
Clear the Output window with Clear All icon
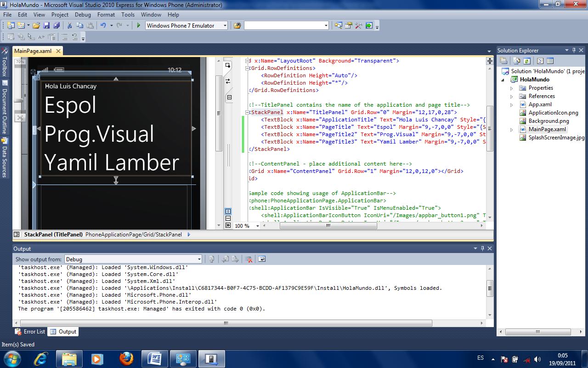click(x=249, y=259)
